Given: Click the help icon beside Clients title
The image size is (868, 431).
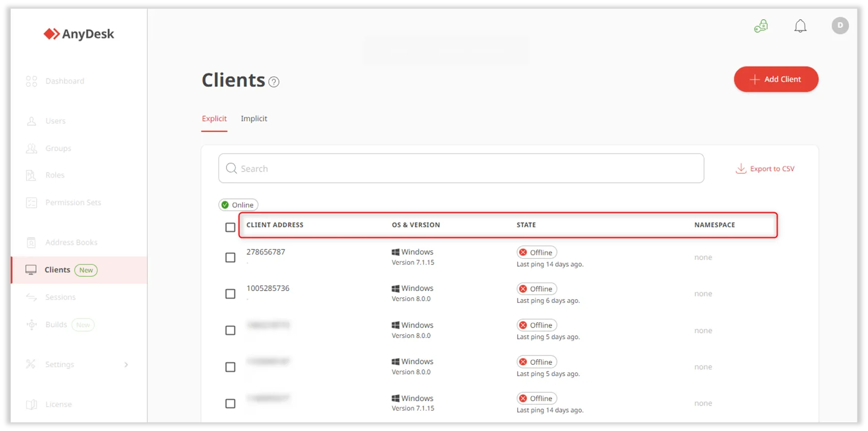Looking at the screenshot, I should click(274, 82).
